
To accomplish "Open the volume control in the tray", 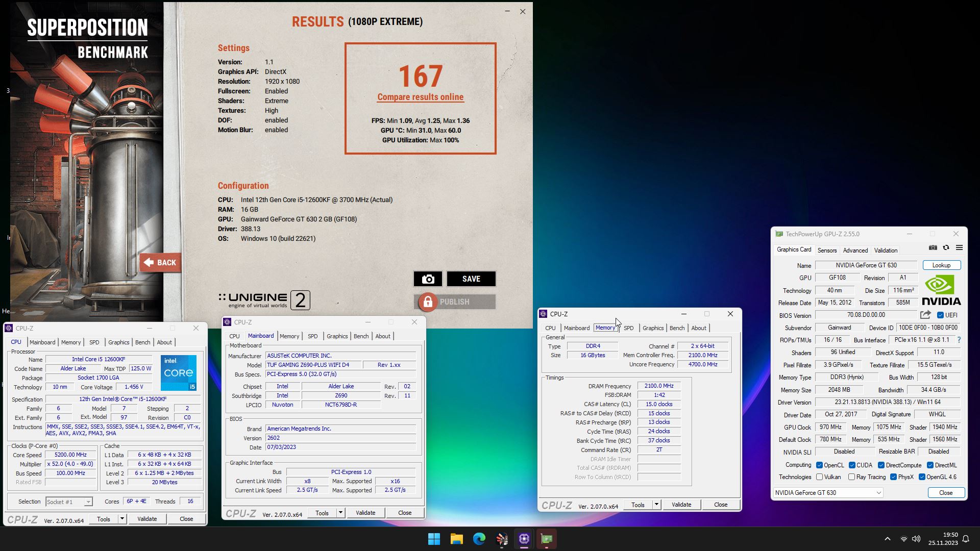I will click(x=916, y=539).
